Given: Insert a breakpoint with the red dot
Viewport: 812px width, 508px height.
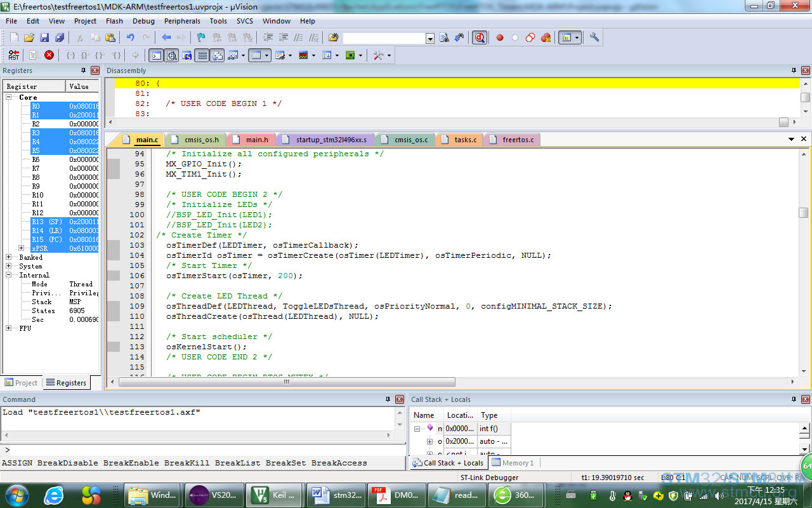Looking at the screenshot, I should pos(500,37).
